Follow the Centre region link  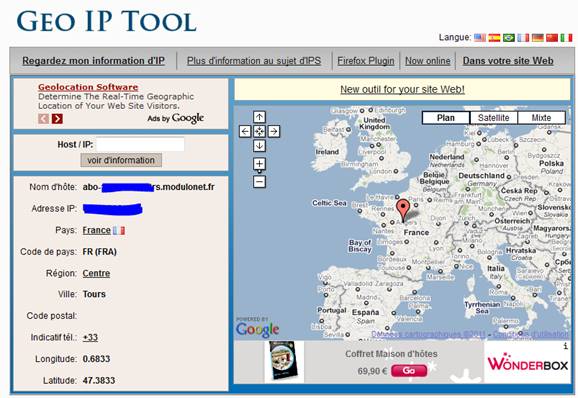tap(96, 273)
